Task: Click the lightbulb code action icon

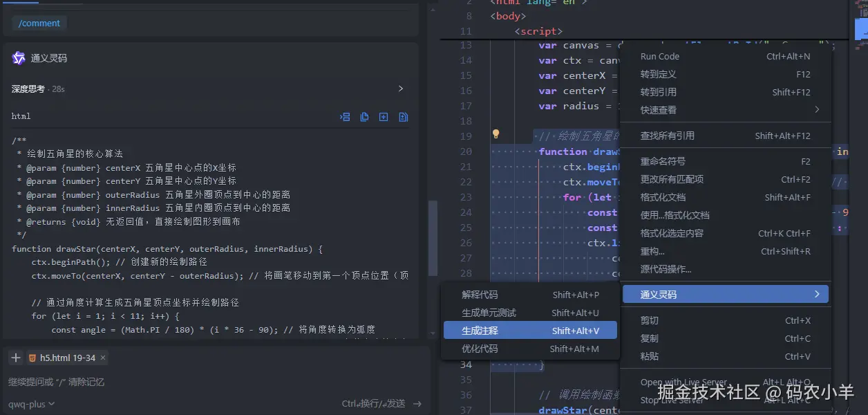Action: 496,134
